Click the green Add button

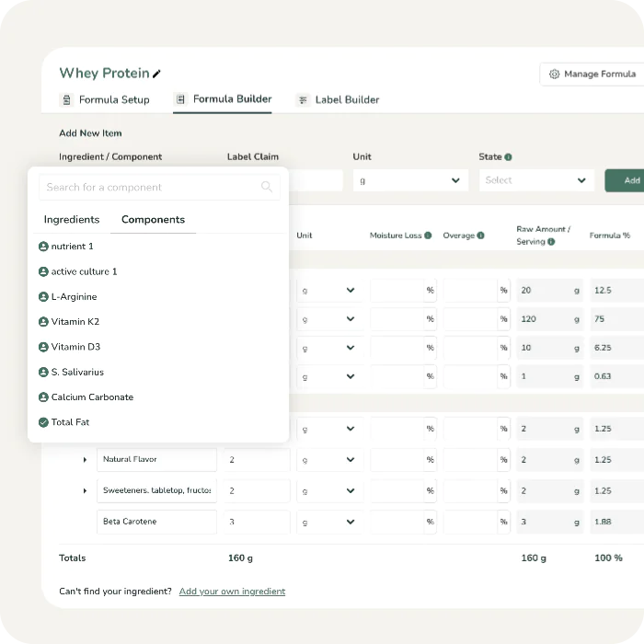click(x=625, y=180)
